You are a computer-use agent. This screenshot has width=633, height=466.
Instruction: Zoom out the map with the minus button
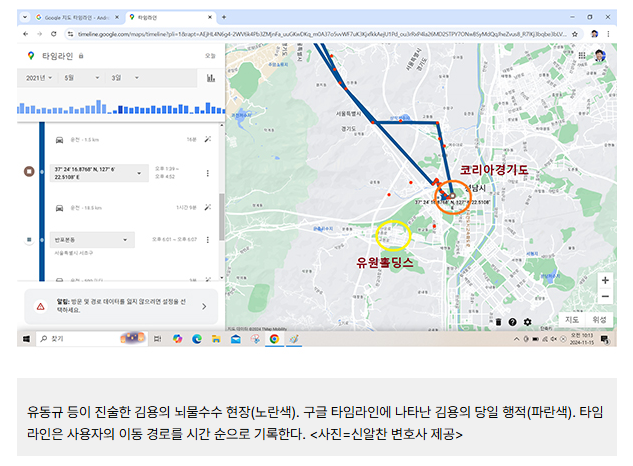(x=605, y=296)
